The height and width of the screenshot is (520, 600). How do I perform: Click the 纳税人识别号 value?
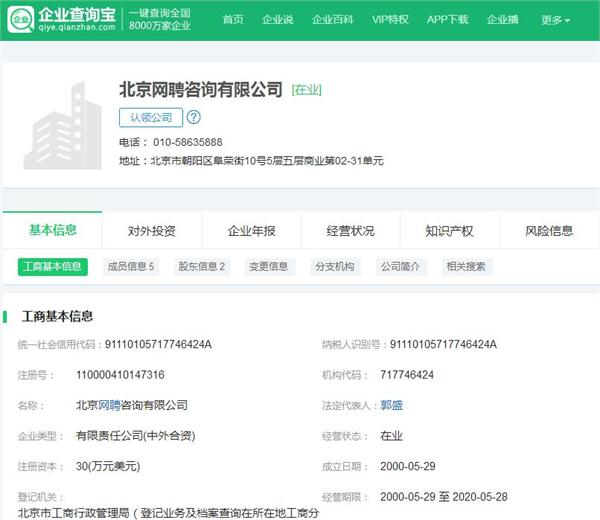coord(443,344)
